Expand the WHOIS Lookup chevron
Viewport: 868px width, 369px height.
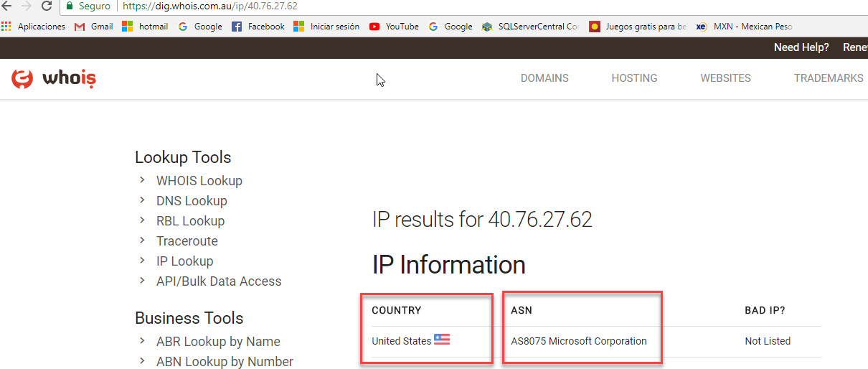143,180
